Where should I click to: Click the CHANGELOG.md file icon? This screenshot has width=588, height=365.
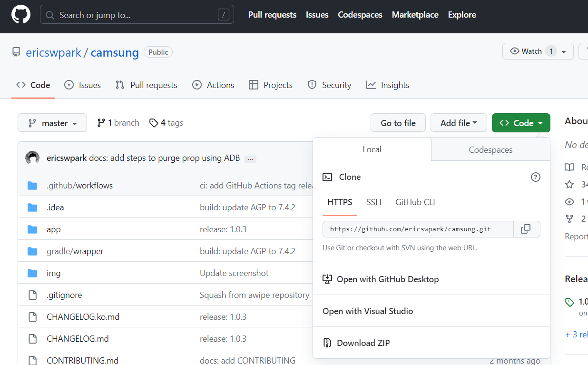[32, 339]
